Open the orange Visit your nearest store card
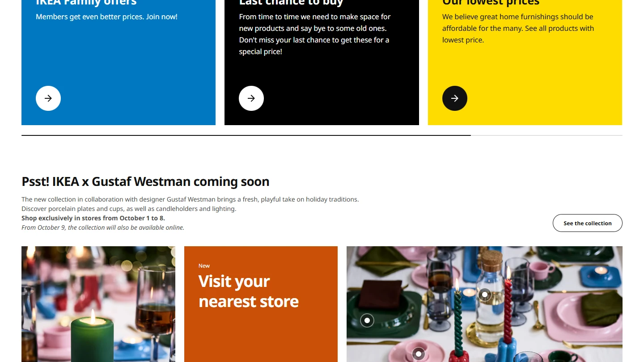 tap(261, 304)
